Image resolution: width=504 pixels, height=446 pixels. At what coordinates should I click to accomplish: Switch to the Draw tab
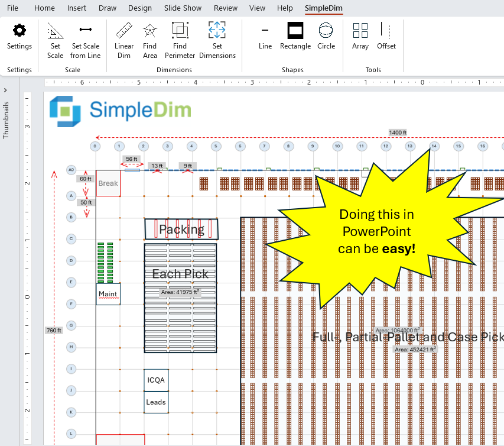pos(108,8)
